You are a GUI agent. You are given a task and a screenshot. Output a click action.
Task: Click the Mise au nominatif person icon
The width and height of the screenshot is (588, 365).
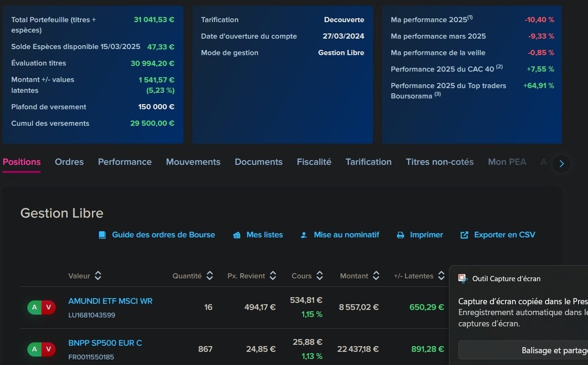(304, 235)
